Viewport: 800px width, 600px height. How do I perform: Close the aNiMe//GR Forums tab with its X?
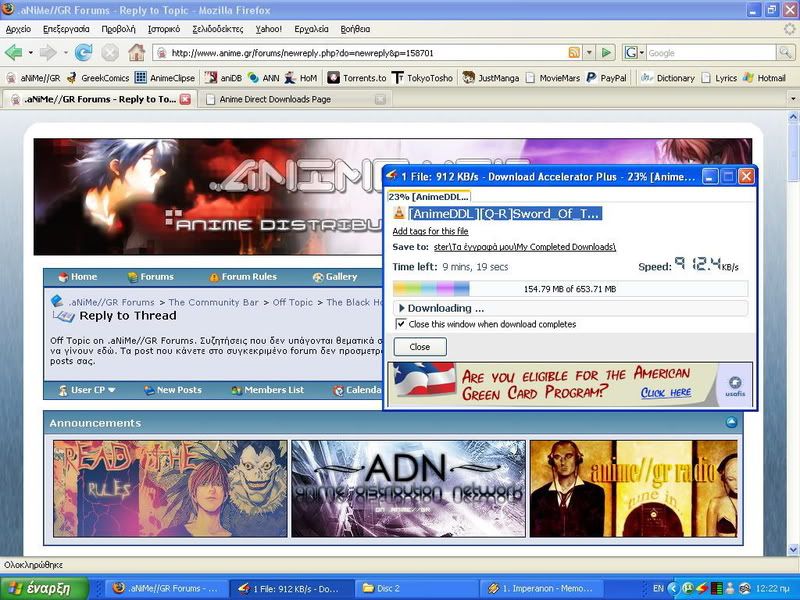[x=185, y=99]
